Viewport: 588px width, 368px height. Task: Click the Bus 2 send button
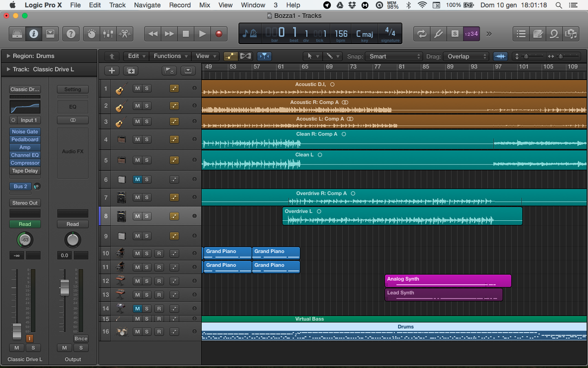click(21, 186)
